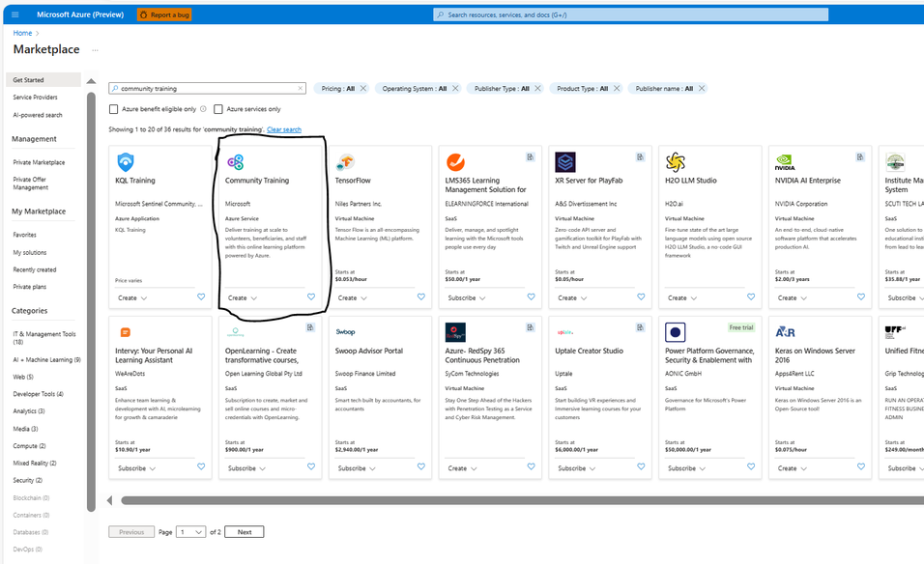Image resolution: width=924 pixels, height=564 pixels.
Task: Click the Clear search link
Action: pos(284,129)
